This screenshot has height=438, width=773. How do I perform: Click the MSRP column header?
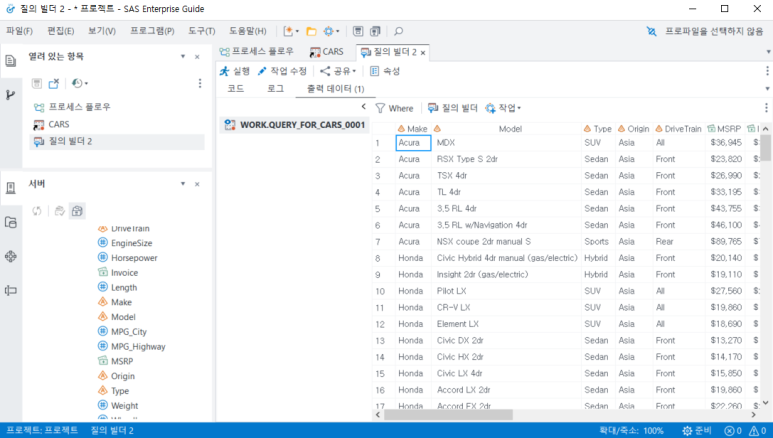tap(724, 129)
